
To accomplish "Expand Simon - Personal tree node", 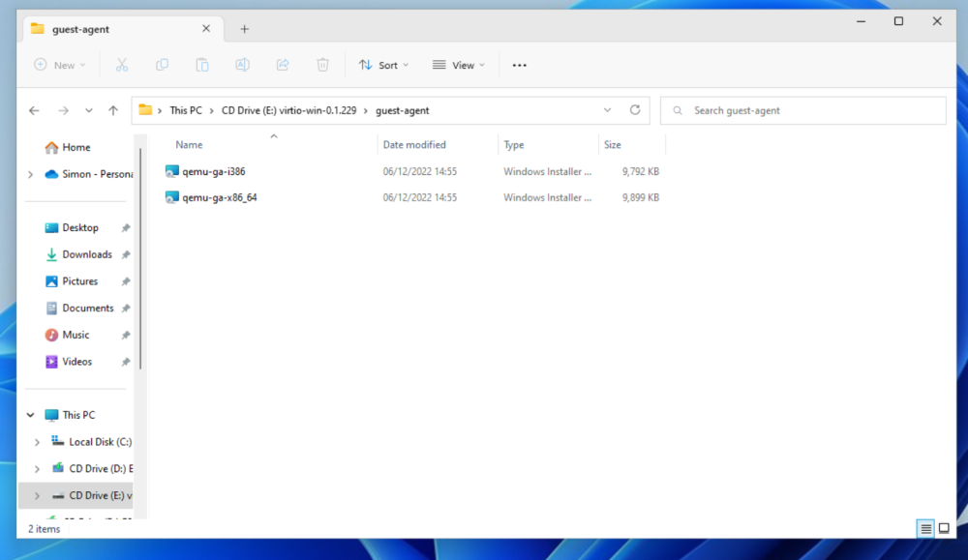I will click(30, 174).
